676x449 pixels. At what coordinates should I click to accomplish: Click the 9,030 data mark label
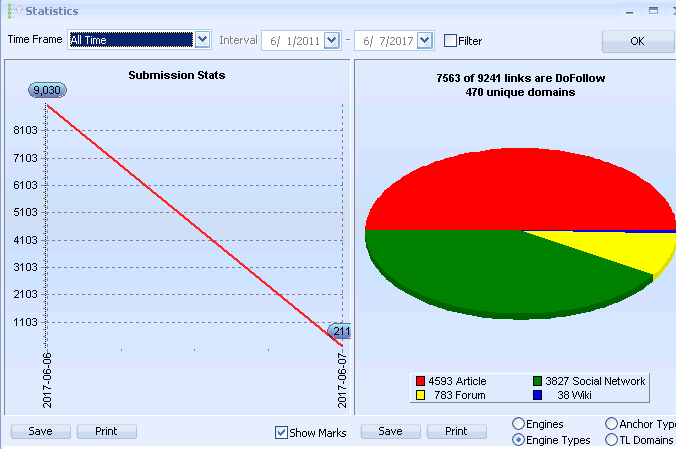47,90
